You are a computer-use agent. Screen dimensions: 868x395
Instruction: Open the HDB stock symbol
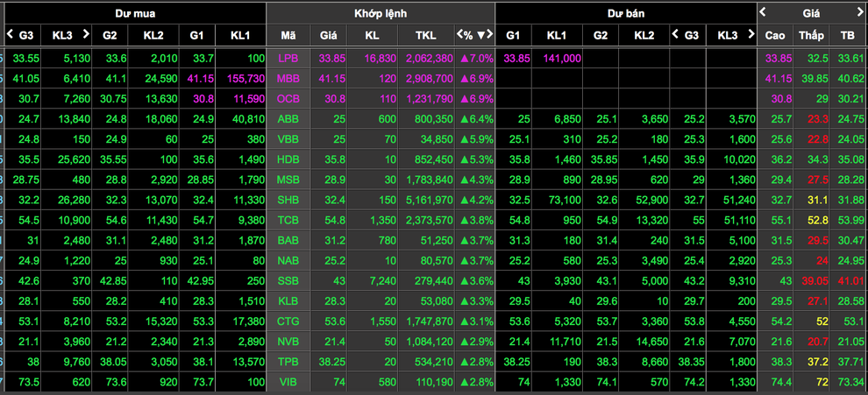coord(288,159)
